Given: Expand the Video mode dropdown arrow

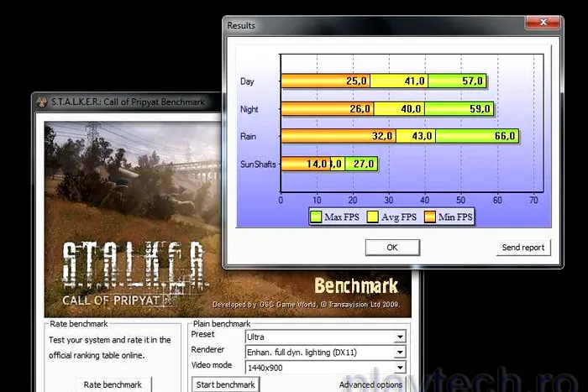Looking at the screenshot, I should [x=400, y=368].
